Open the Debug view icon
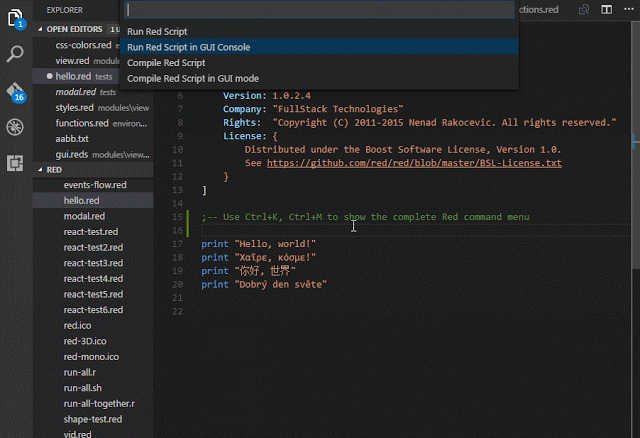Screen dimensions: 640x438 (15, 127)
